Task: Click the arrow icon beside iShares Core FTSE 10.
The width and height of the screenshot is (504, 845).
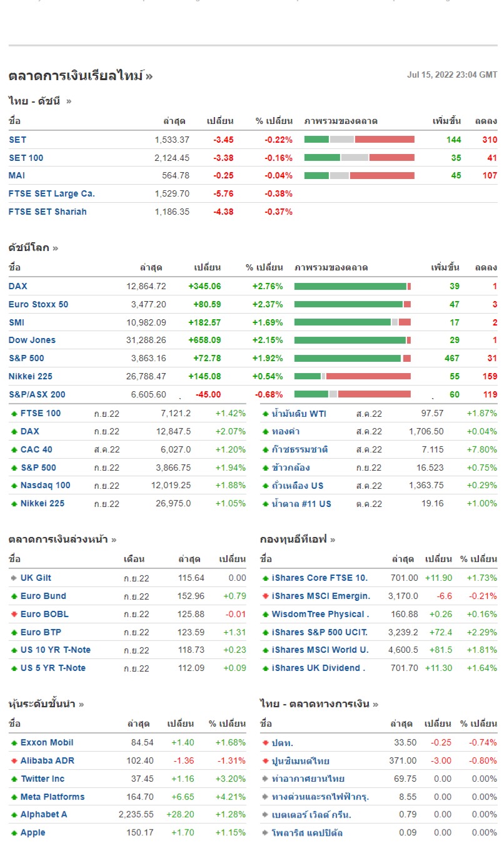Action: click(x=266, y=578)
